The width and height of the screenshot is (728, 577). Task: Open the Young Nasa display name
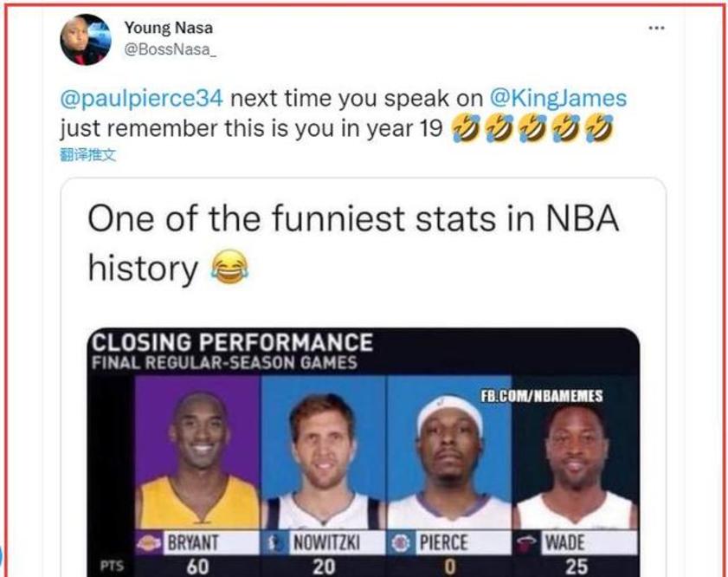tap(168, 28)
